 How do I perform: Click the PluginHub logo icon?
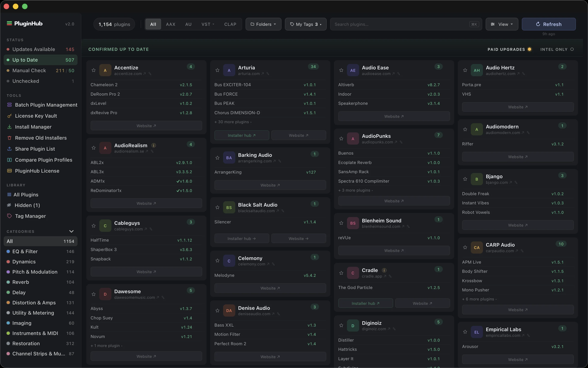[x=9, y=23]
